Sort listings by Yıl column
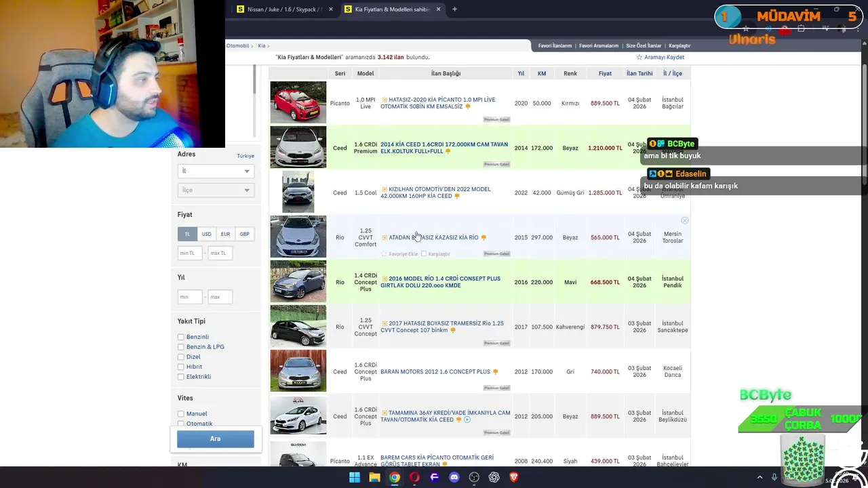Image resolution: width=868 pixels, height=488 pixels. tap(521, 73)
